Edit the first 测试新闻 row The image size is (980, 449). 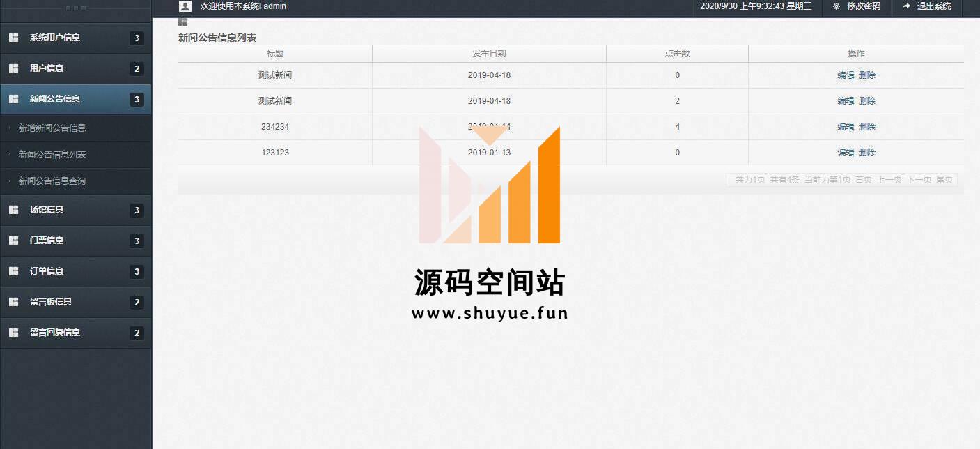(x=846, y=75)
